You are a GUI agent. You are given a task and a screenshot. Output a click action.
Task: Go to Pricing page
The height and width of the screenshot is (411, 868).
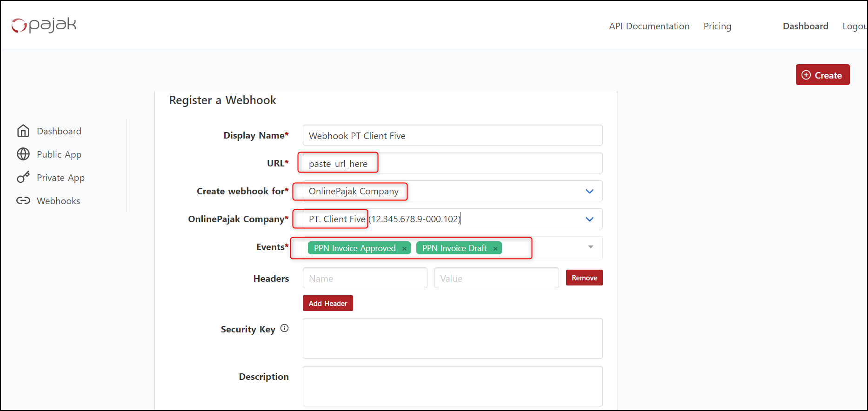point(717,27)
